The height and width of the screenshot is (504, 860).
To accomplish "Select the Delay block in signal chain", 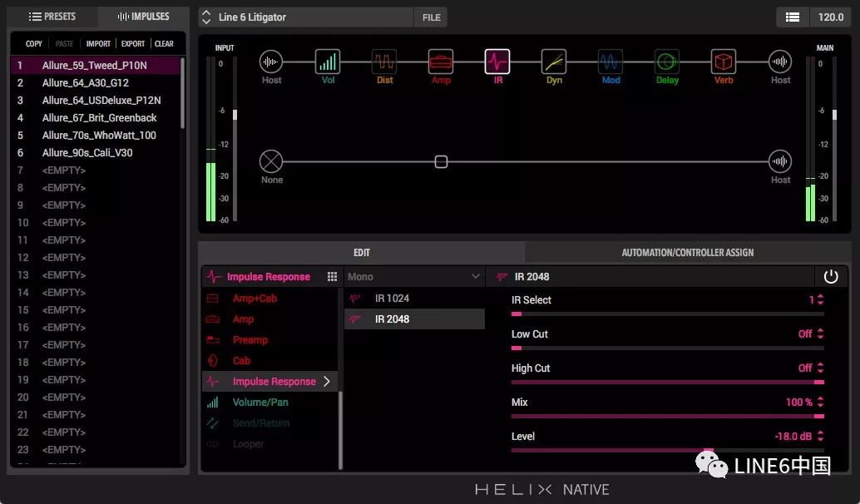I will pyautogui.click(x=667, y=62).
